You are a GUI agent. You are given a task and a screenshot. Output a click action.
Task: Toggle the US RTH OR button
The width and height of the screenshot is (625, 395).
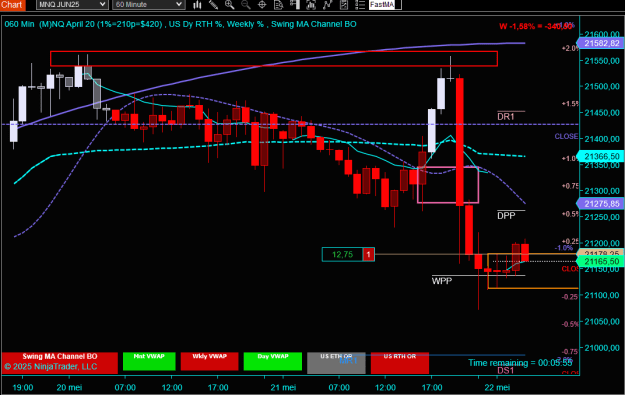pyautogui.click(x=400, y=363)
